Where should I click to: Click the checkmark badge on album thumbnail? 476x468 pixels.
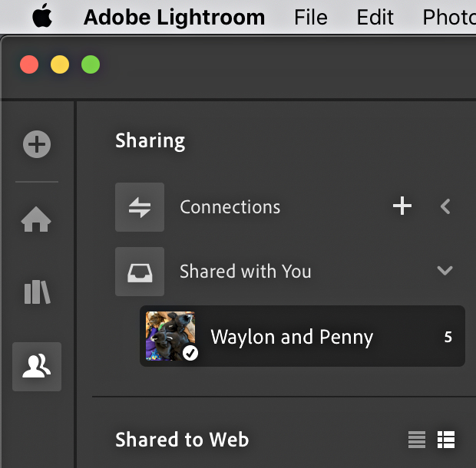click(x=190, y=353)
